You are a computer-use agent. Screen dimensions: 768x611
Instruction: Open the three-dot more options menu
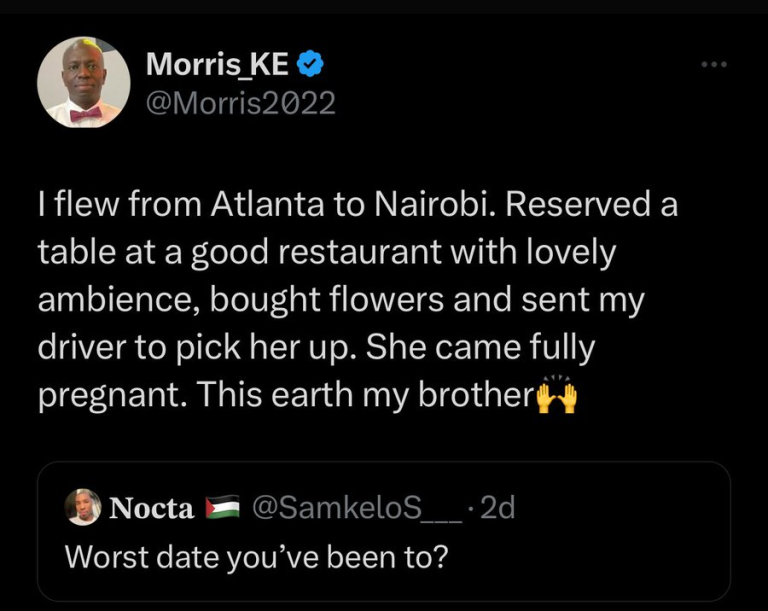click(713, 65)
